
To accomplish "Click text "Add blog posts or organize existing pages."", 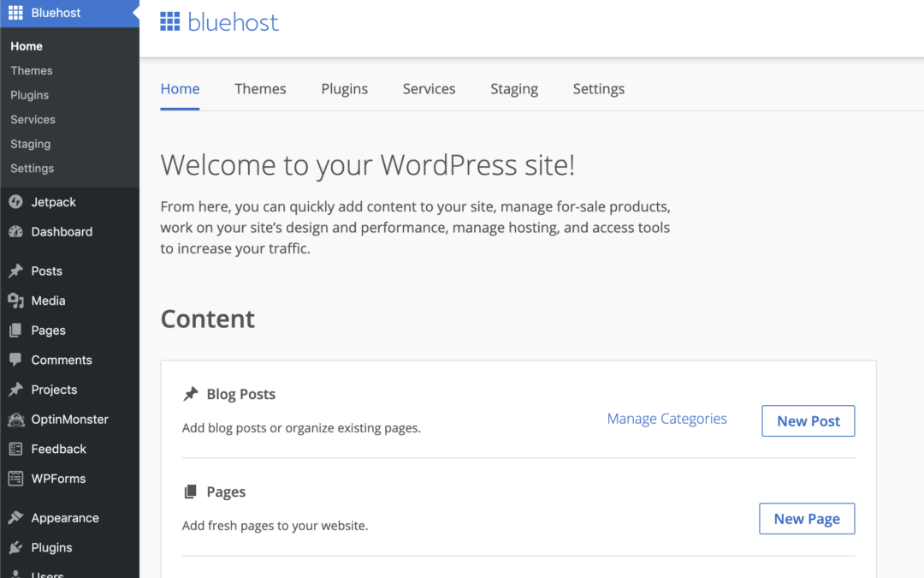I will click(301, 427).
